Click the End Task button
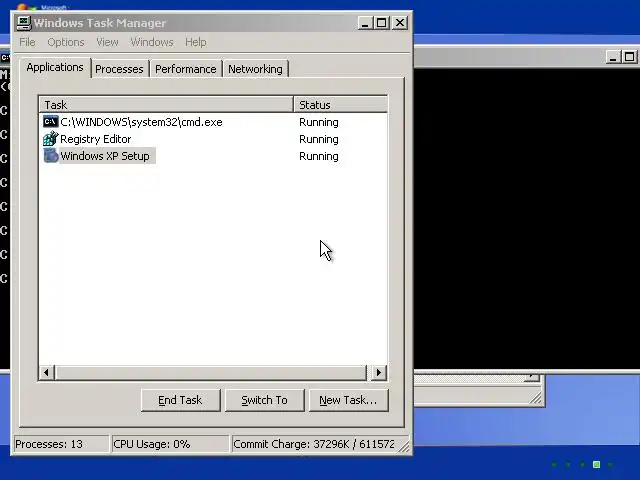640x480 pixels. (x=180, y=400)
